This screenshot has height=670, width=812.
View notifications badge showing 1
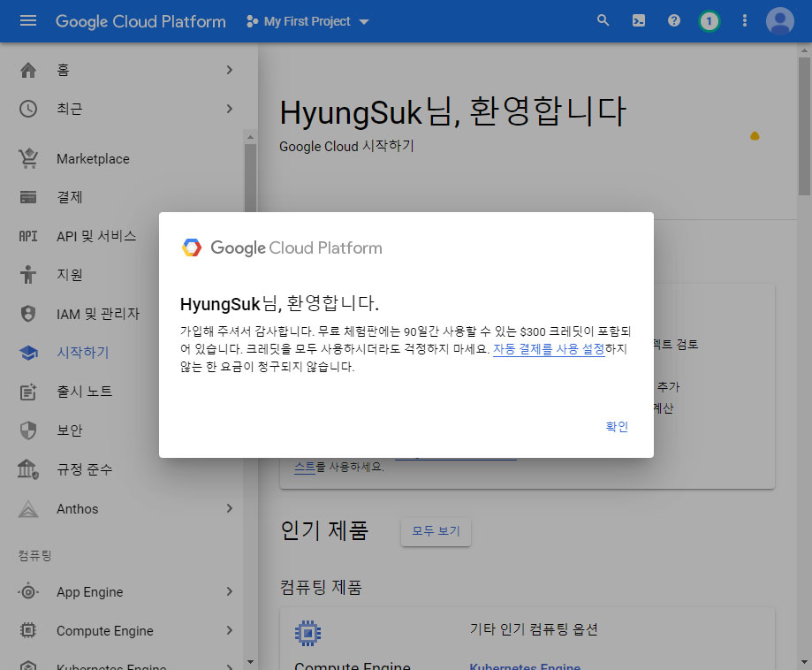pyautogui.click(x=709, y=21)
